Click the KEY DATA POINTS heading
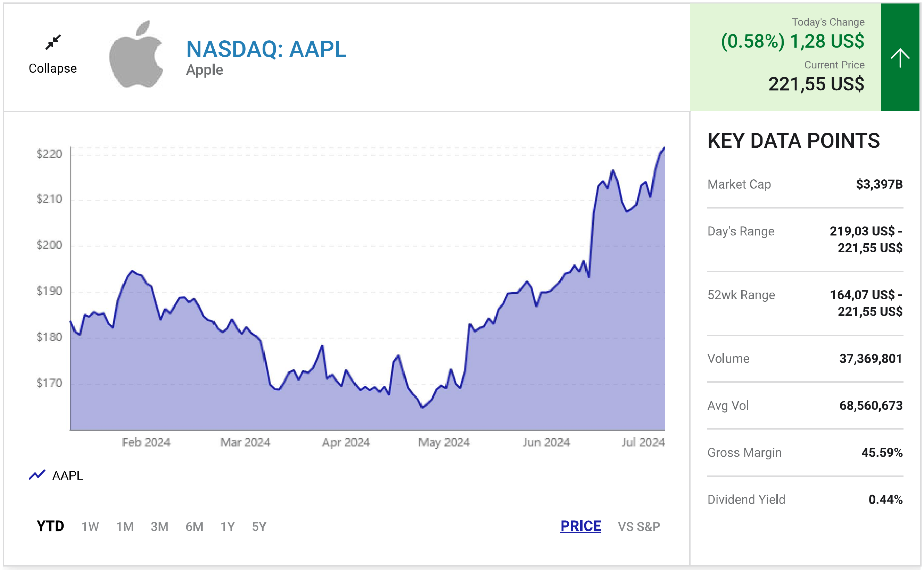The width and height of the screenshot is (924, 570). tap(794, 141)
